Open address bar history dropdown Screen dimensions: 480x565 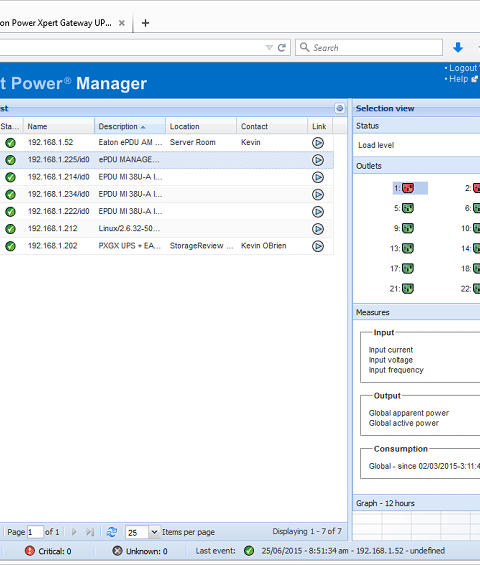tap(269, 48)
